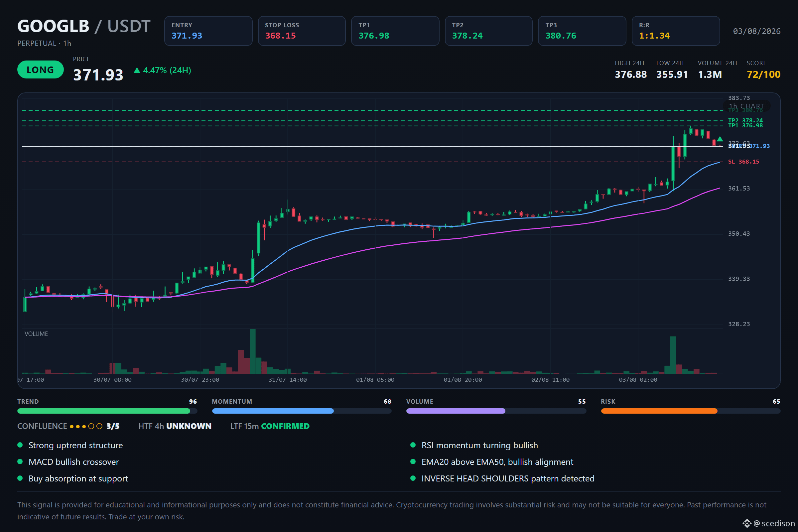Select the TP1 376.98 card

pyautogui.click(x=395, y=31)
